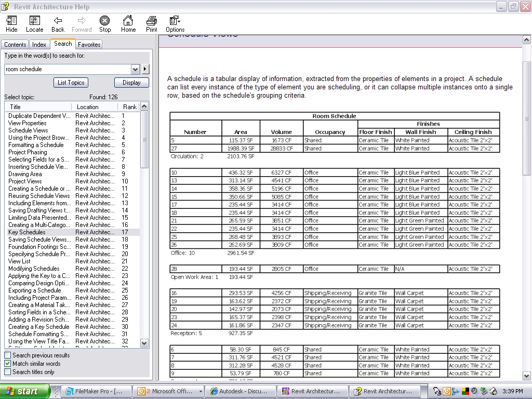Viewport: 532px width, 399px height.
Task: Click the Start button in taskbar
Action: pyautogui.click(x=24, y=391)
